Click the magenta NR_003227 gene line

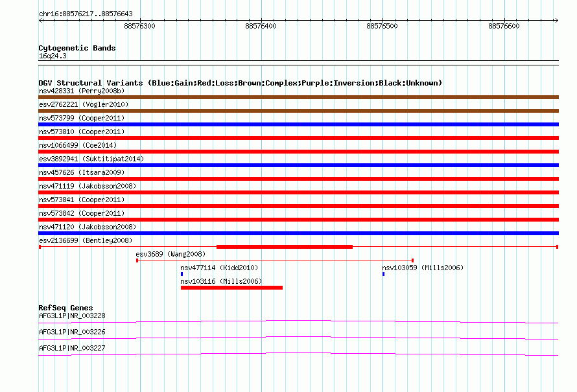click(298, 354)
